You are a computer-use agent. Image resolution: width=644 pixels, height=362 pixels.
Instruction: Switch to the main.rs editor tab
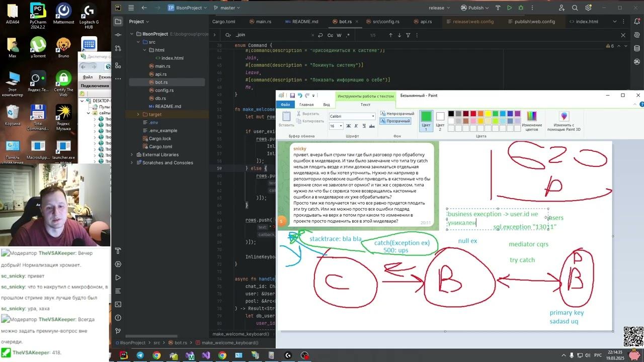click(x=260, y=22)
